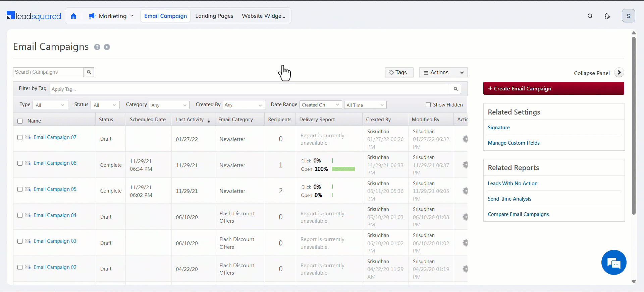Viewport: 644px width, 292px height.
Task: Collapse the right side panel arrow
Action: (619, 73)
